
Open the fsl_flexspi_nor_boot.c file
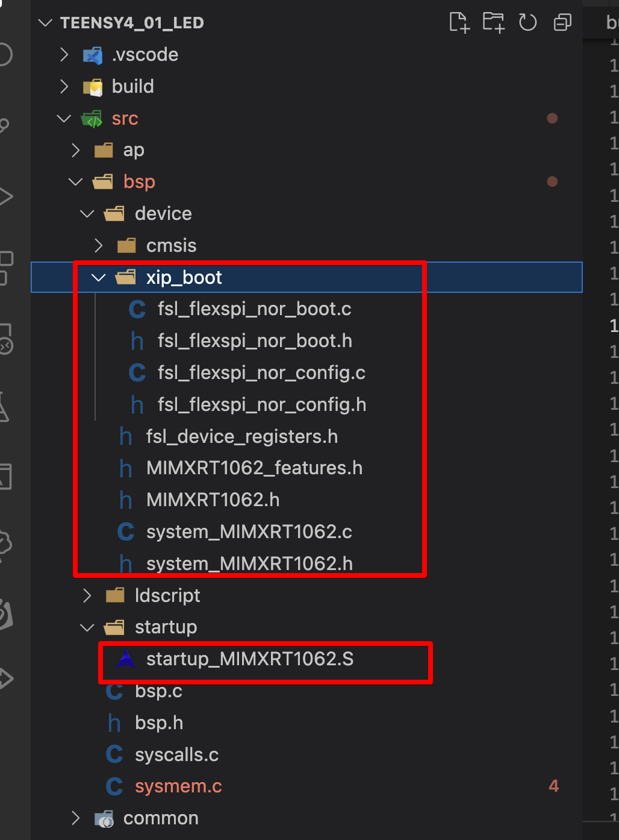point(255,309)
